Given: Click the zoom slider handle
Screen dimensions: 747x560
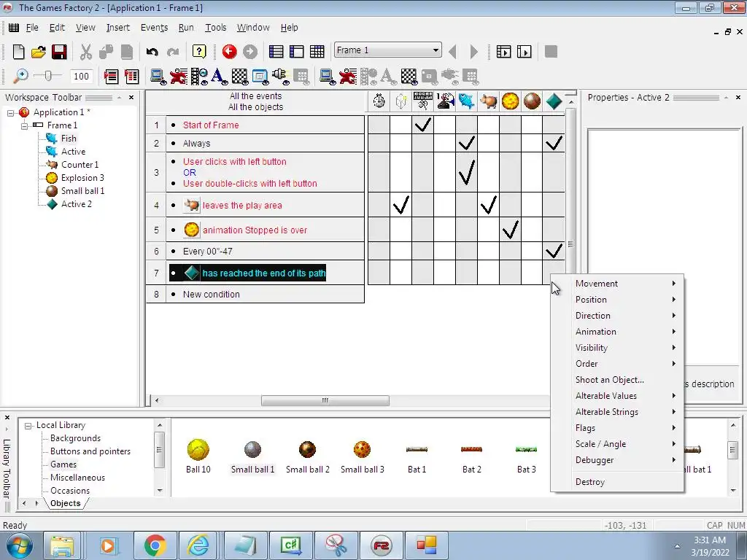Looking at the screenshot, I should coord(47,75).
